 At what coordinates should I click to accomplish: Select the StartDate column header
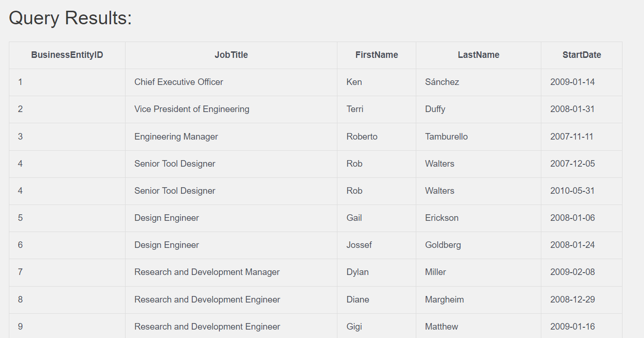[581, 55]
